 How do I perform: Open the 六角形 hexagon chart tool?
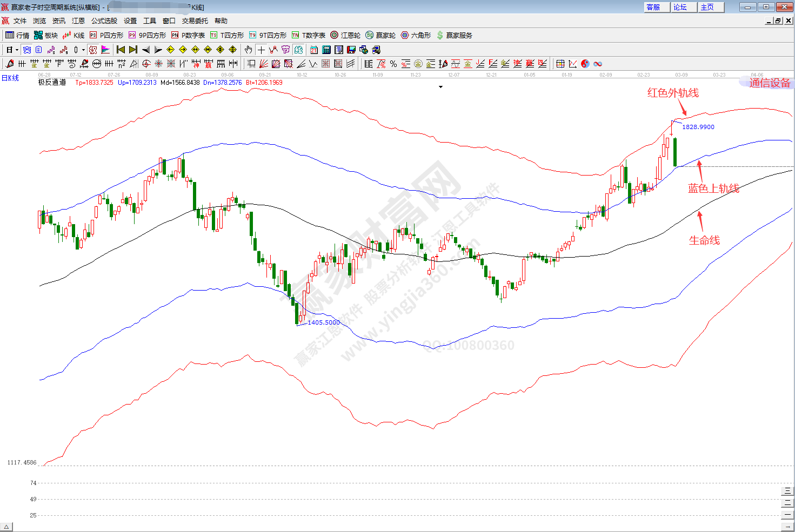(416, 35)
